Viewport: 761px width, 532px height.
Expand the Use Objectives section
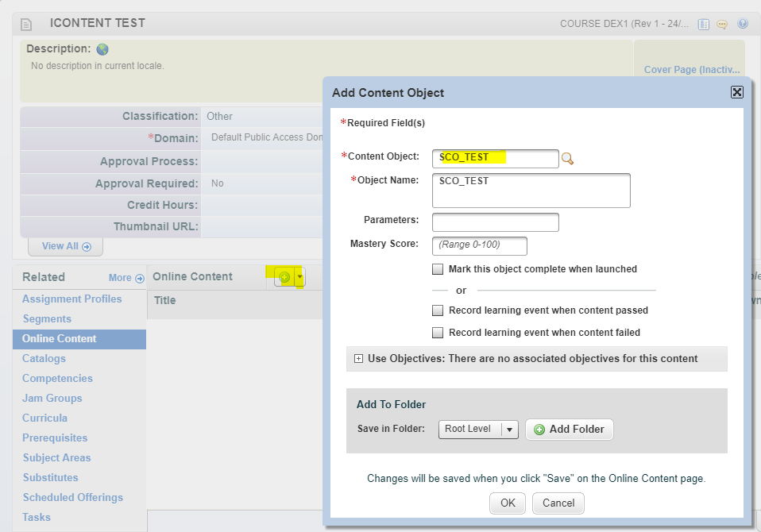coord(358,359)
